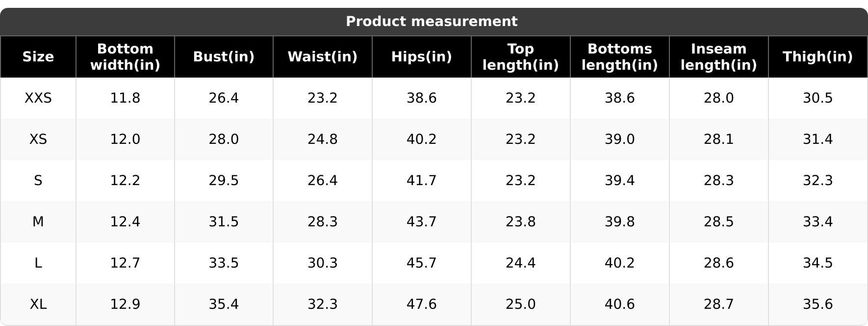
Task: Select the M size row label
Action: pos(38,222)
